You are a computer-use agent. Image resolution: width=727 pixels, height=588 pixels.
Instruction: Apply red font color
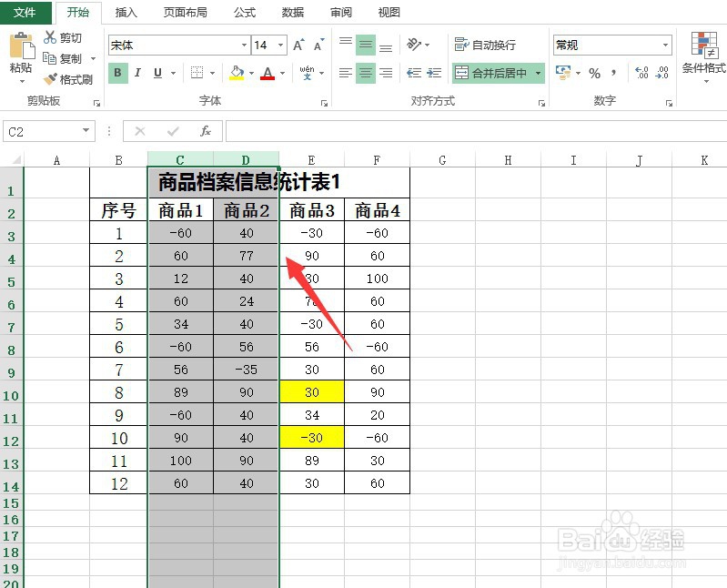(268, 73)
